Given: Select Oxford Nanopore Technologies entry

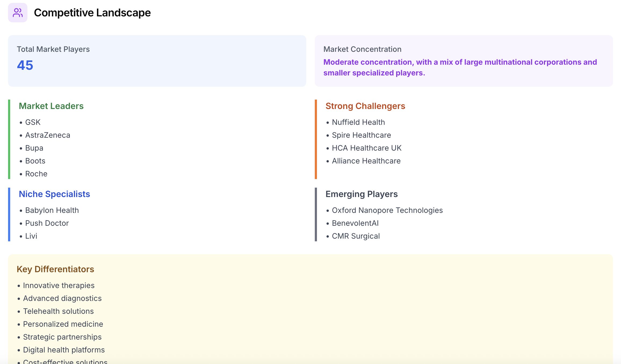Looking at the screenshot, I should click(387, 210).
